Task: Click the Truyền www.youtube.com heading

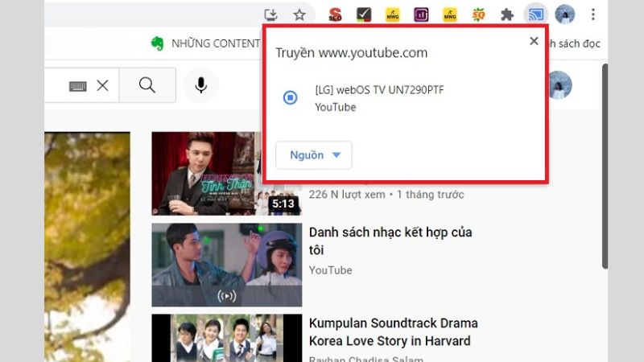Action: (352, 53)
